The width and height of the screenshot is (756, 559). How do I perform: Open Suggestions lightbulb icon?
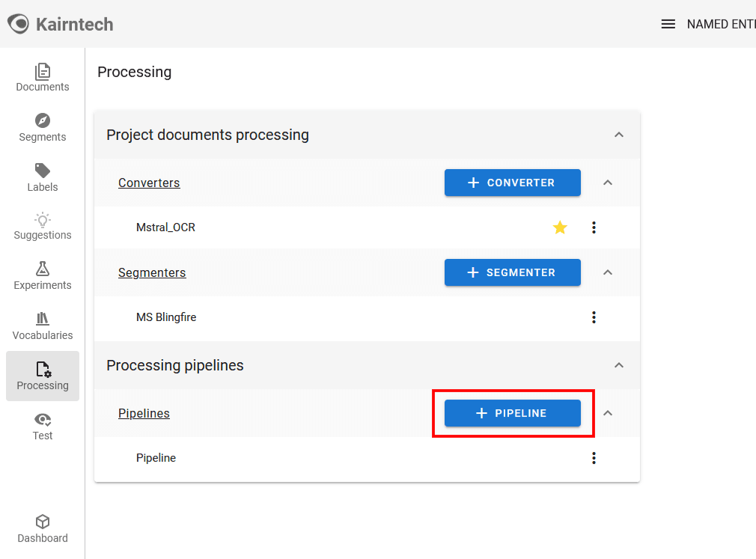coord(43,220)
